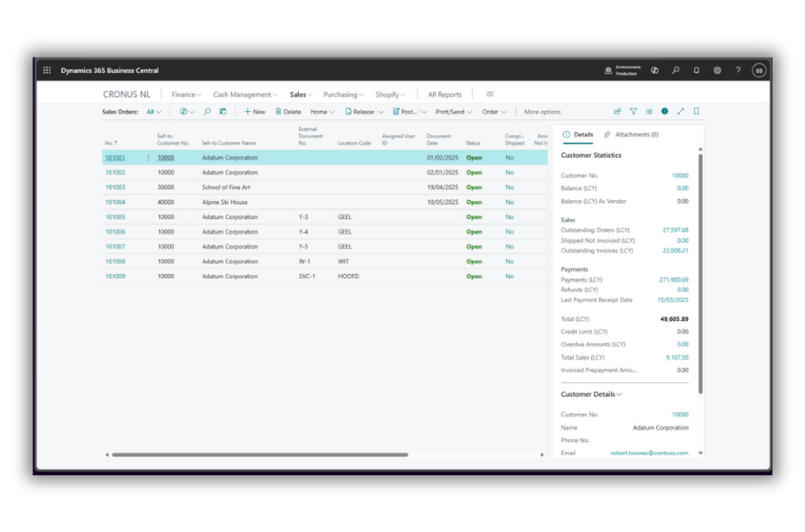Open the help question mark
Viewport: 805px width, 532px height.
pos(737,70)
